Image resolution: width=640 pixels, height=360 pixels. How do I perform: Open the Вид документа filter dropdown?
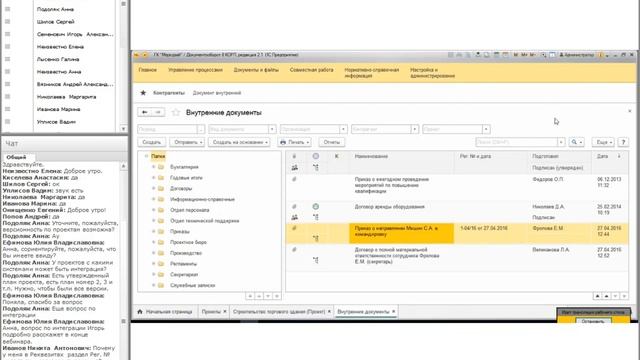point(272,129)
